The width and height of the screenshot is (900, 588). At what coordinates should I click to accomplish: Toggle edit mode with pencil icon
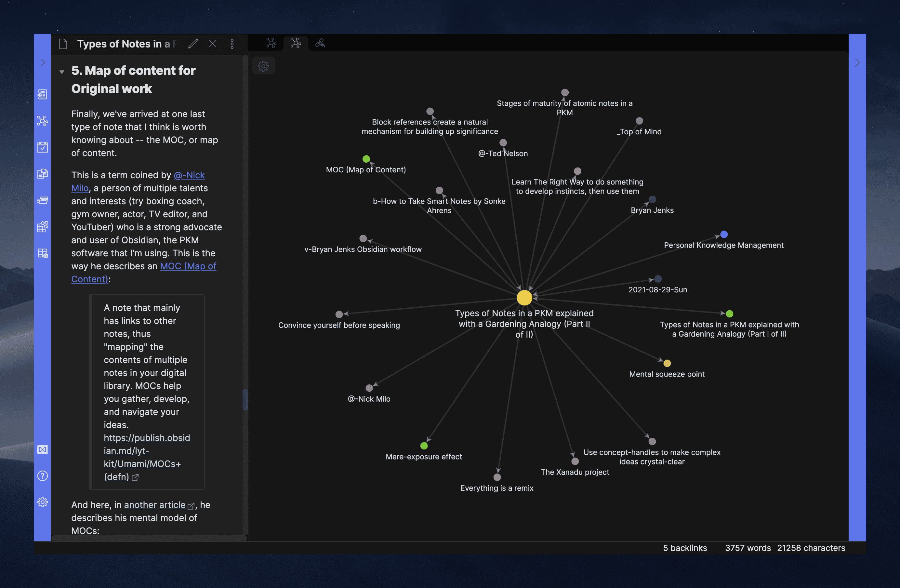(x=193, y=44)
